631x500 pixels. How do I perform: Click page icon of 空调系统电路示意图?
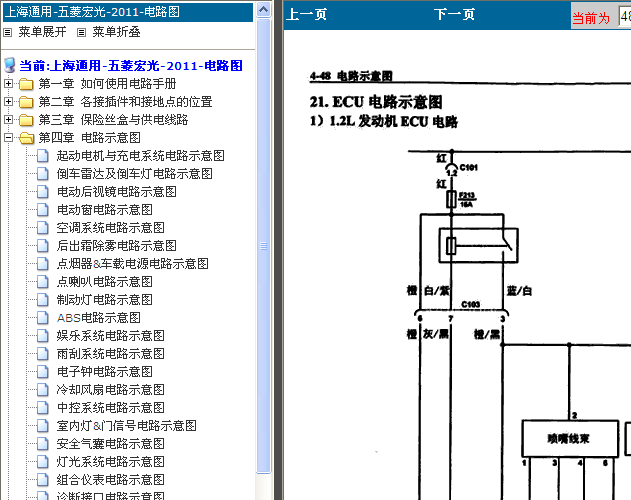pyautogui.click(x=43, y=228)
